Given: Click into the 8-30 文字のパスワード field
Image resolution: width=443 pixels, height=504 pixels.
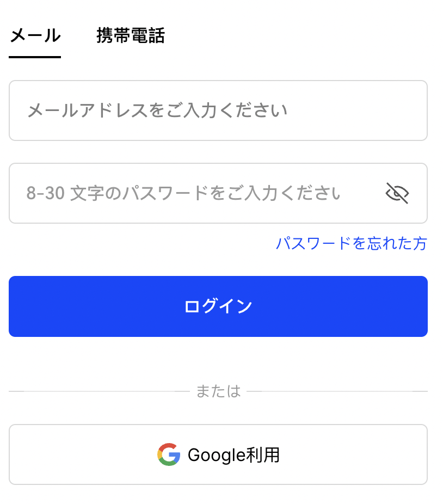Looking at the screenshot, I should pyautogui.click(x=218, y=193).
